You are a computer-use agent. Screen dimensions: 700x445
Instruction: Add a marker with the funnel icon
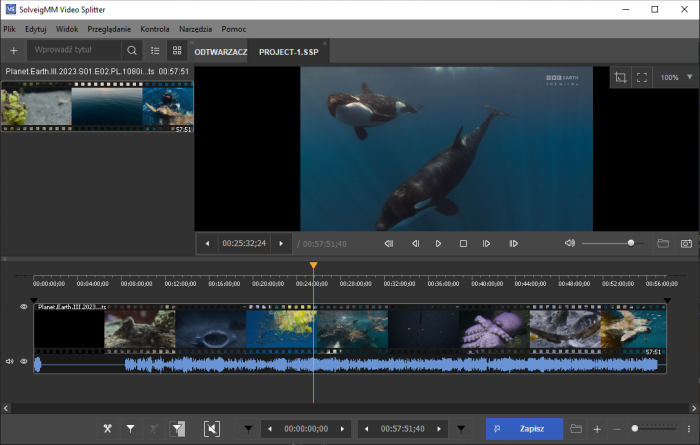[x=130, y=429]
